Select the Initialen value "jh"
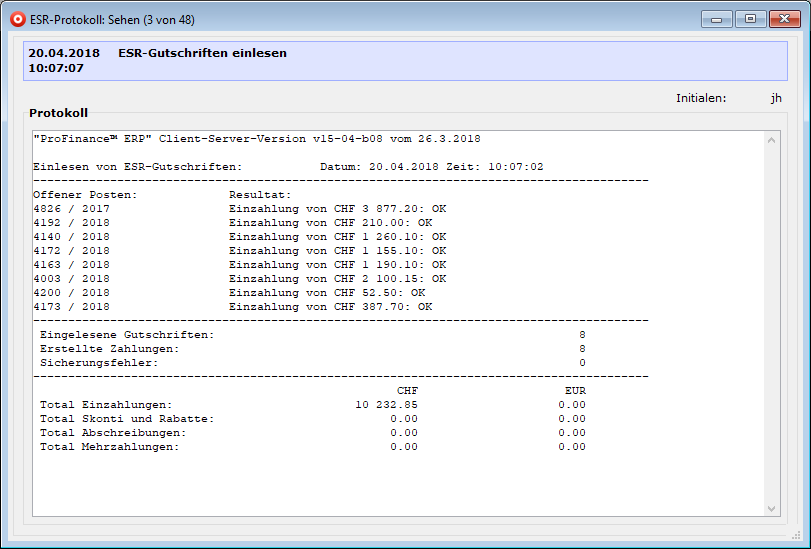This screenshot has height=549, width=811. (776, 98)
